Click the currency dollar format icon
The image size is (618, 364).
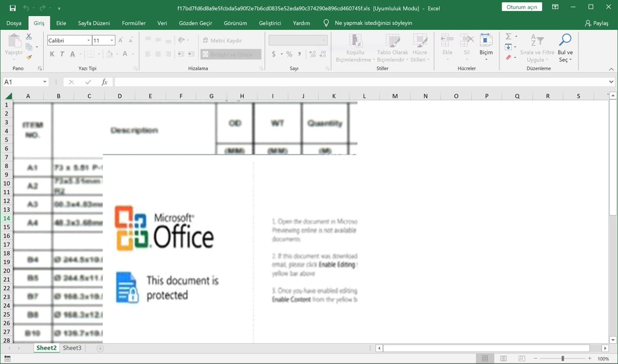tap(274, 54)
